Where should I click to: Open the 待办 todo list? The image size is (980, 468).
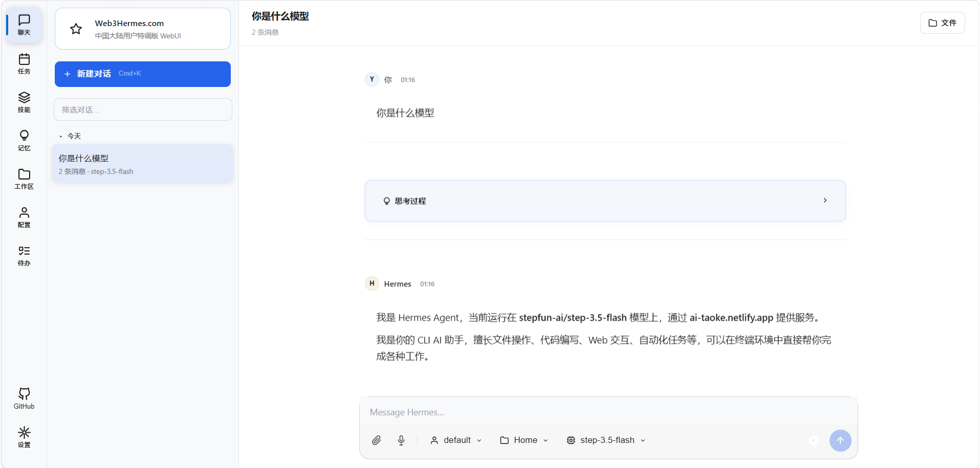click(24, 255)
